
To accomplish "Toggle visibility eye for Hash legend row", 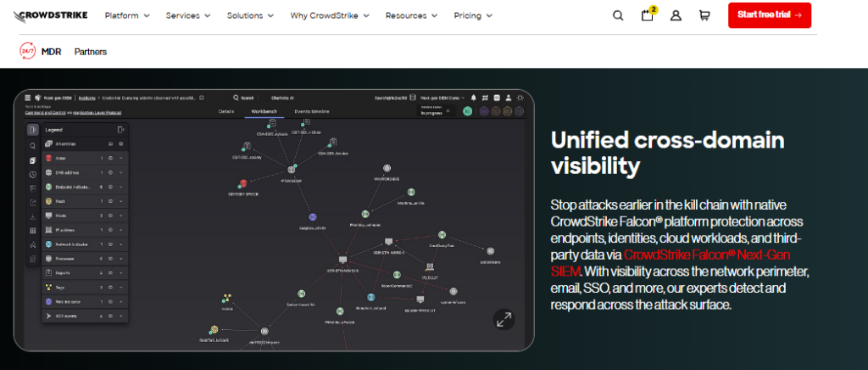I will (x=110, y=202).
